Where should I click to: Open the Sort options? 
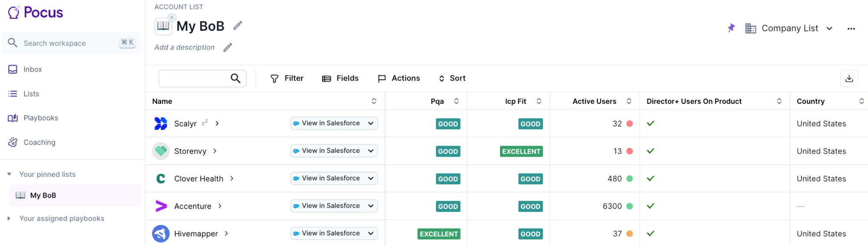pyautogui.click(x=452, y=78)
